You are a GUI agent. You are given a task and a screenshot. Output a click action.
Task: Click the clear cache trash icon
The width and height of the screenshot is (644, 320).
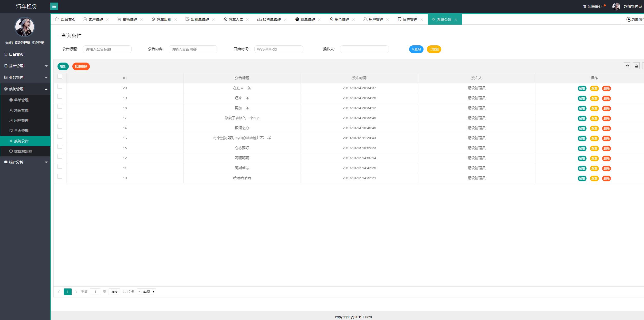585,6
